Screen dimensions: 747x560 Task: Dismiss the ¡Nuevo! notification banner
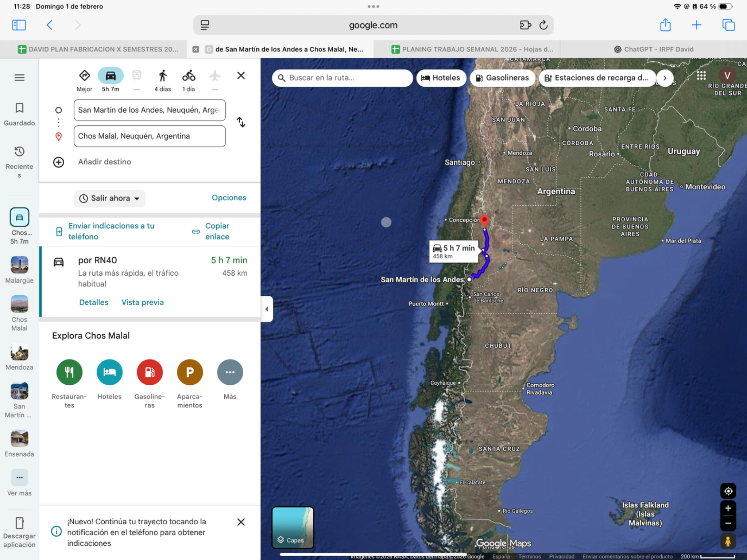click(x=241, y=522)
